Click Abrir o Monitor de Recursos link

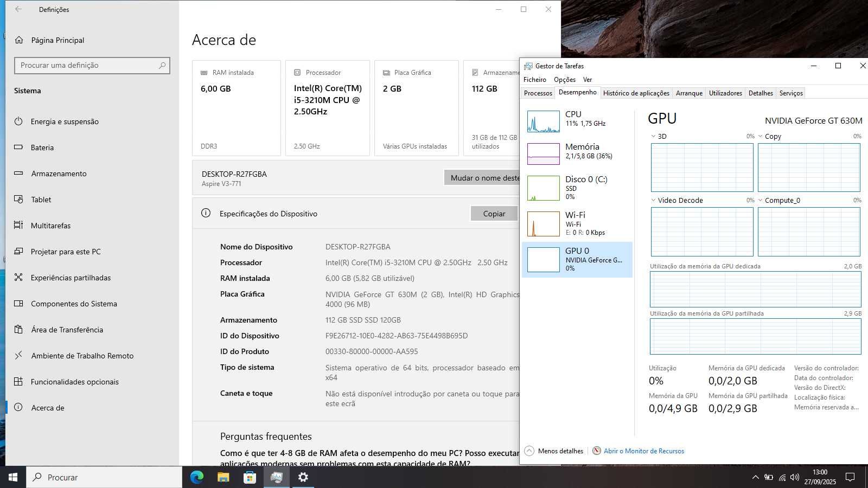pyautogui.click(x=644, y=451)
